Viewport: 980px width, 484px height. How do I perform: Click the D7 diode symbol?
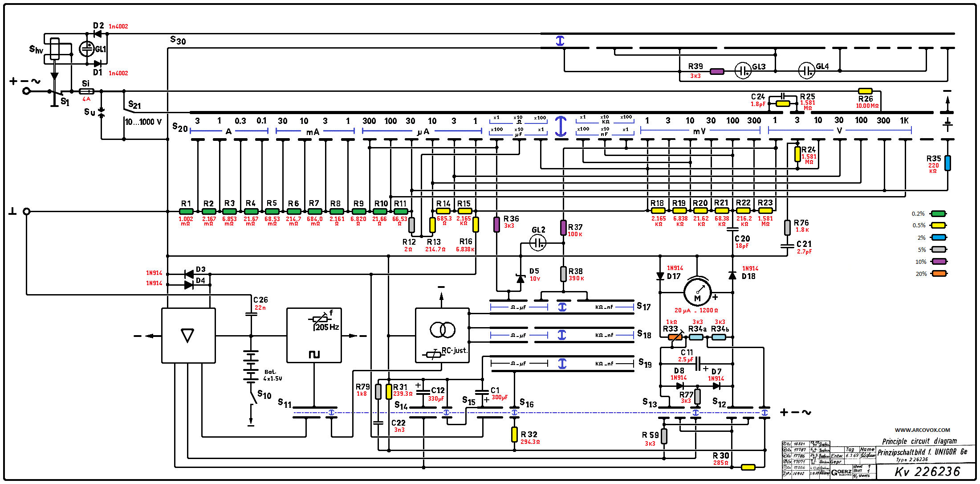pos(716,386)
